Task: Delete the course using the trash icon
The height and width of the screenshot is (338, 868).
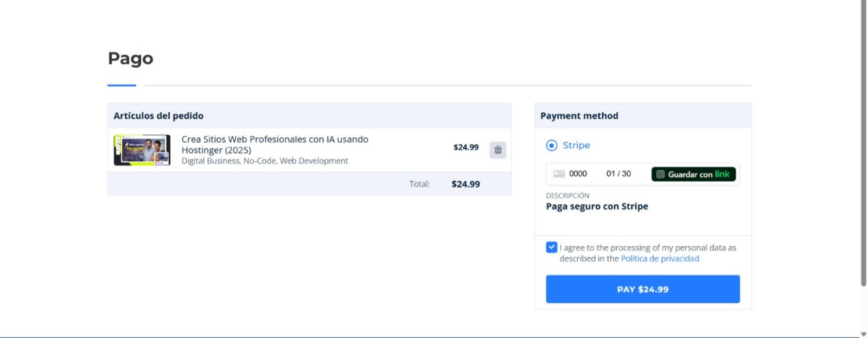Action: (497, 150)
